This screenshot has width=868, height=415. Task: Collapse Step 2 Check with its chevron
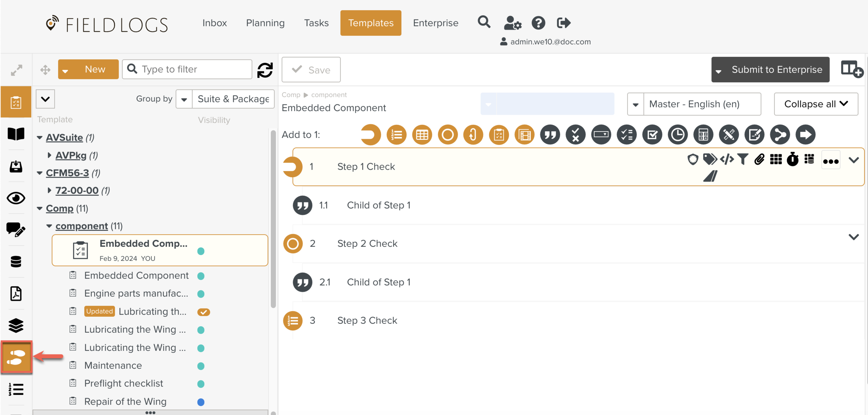[853, 237]
